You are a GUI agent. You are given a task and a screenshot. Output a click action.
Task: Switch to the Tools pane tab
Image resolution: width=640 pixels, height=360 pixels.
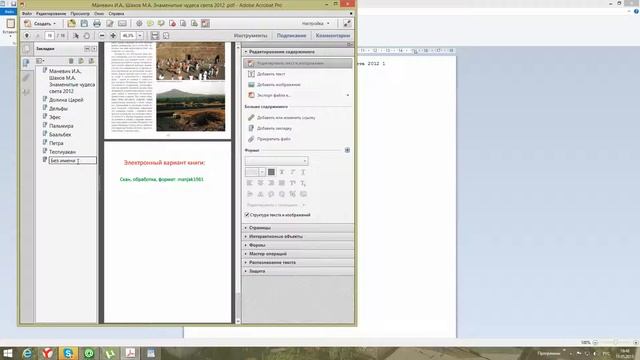251,36
